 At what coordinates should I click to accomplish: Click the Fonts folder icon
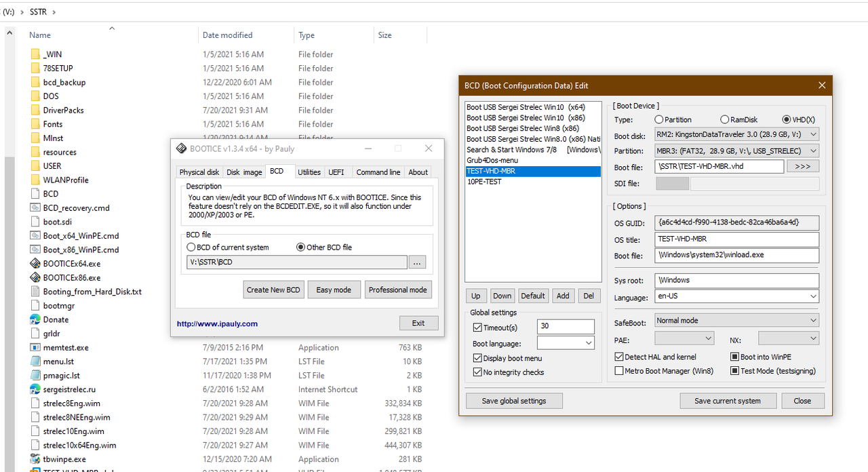(x=35, y=124)
